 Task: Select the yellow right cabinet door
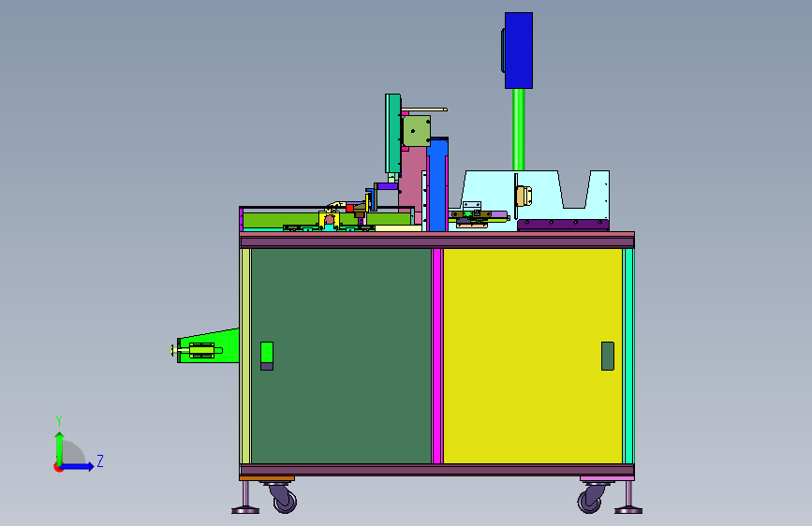533,357
